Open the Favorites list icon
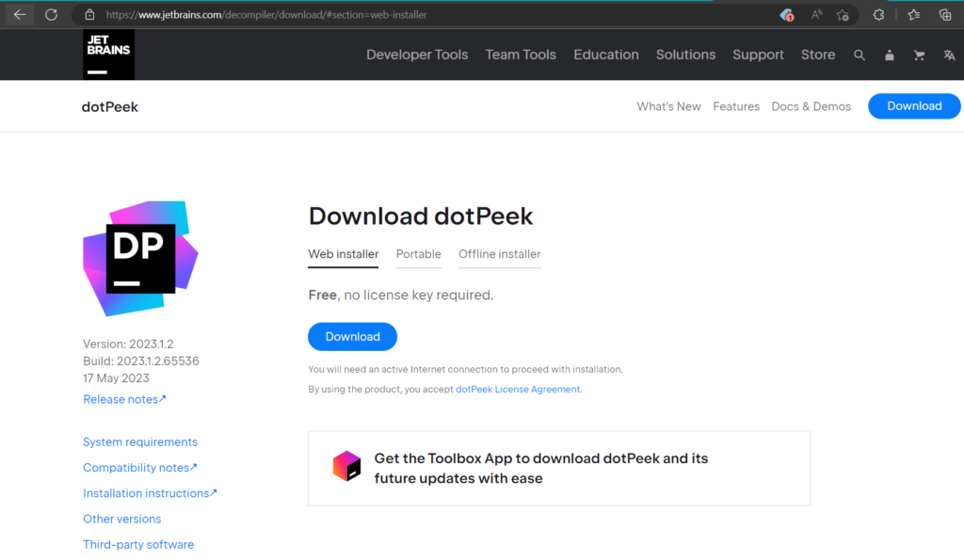964x560 pixels. click(x=914, y=15)
